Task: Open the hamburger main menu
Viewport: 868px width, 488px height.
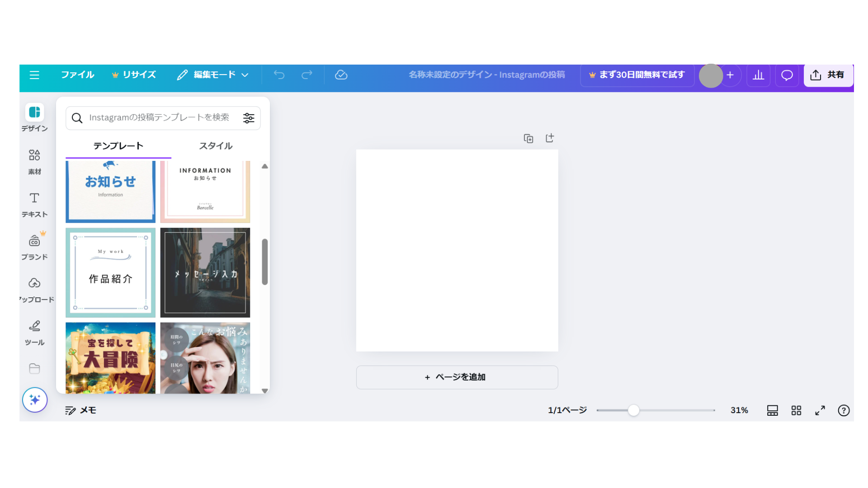Action: coord(34,75)
